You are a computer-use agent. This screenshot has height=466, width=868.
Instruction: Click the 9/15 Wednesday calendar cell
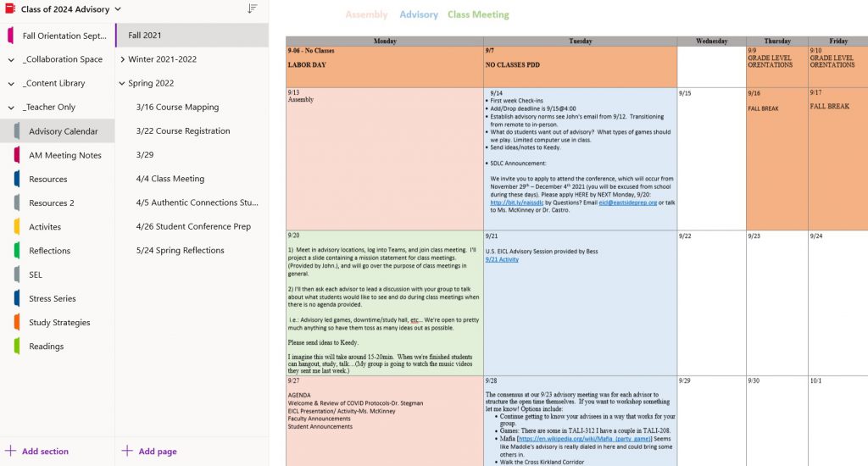711,158
